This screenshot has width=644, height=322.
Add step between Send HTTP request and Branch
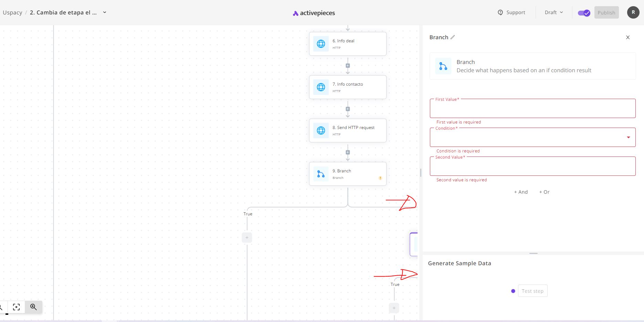tap(348, 152)
